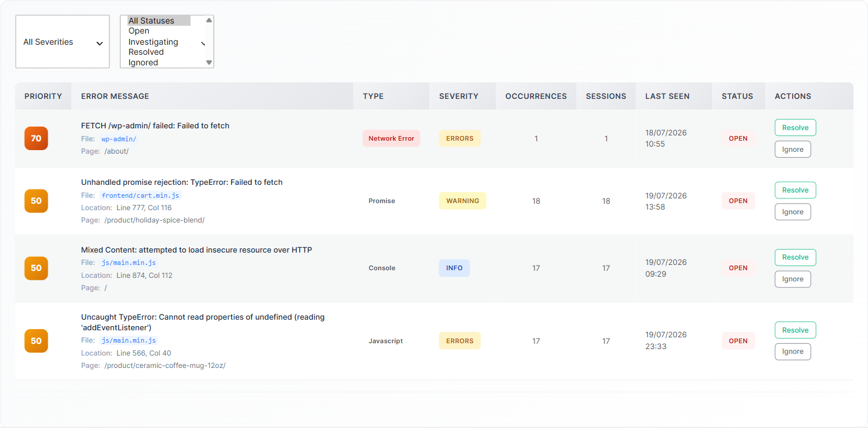Click the WARNING severity badge

[463, 201]
